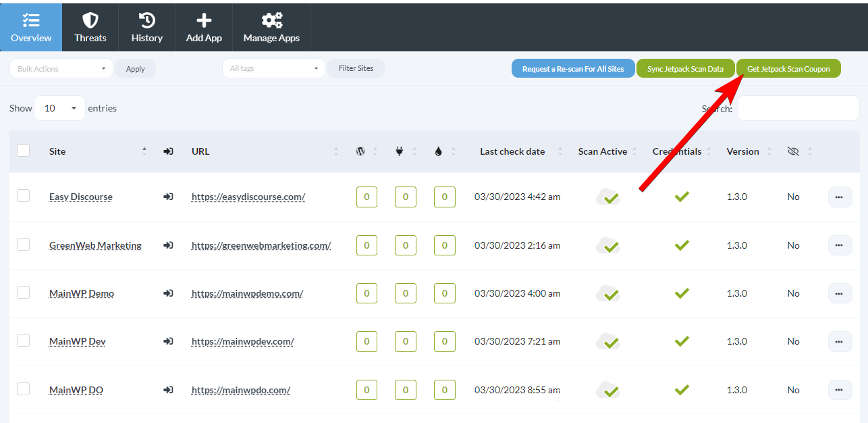This screenshot has width=868, height=423.
Task: Visit https://easydiscourse.com/ URL
Action: coord(248,197)
